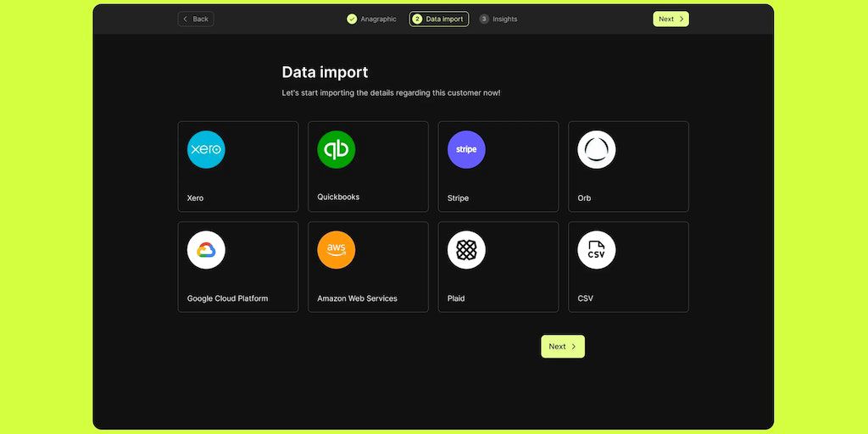Screen dimensions: 868x434
Task: Click the Data import heading
Action: 325,73
